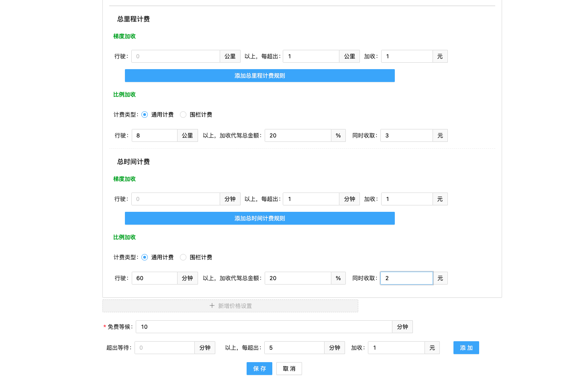This screenshot has width=588, height=377.
Task: Focus 同时收取 field containing 3
Action: tap(406, 135)
